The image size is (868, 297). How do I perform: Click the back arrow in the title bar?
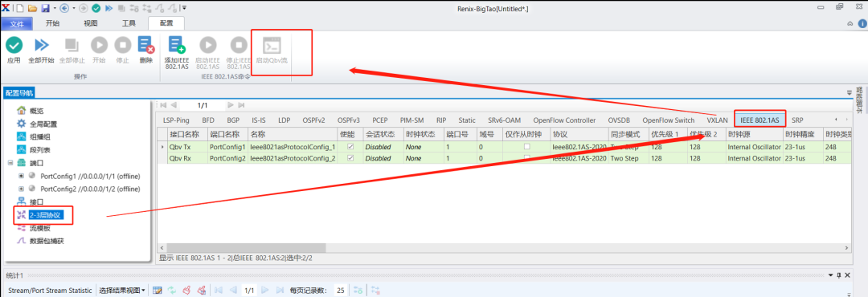coord(63,8)
